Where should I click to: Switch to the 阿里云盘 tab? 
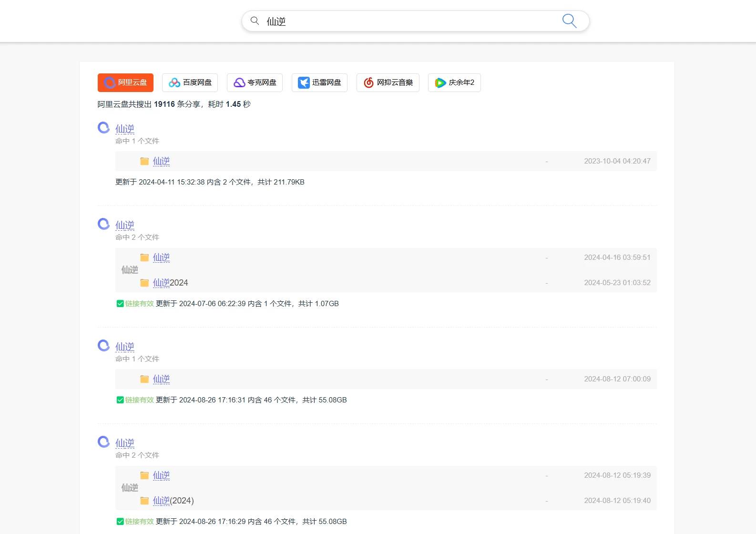(125, 82)
